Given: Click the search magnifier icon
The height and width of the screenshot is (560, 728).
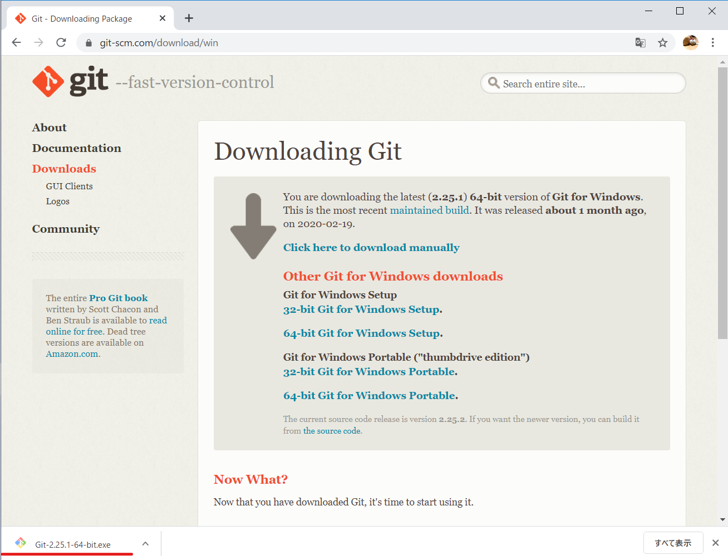Looking at the screenshot, I should point(494,83).
